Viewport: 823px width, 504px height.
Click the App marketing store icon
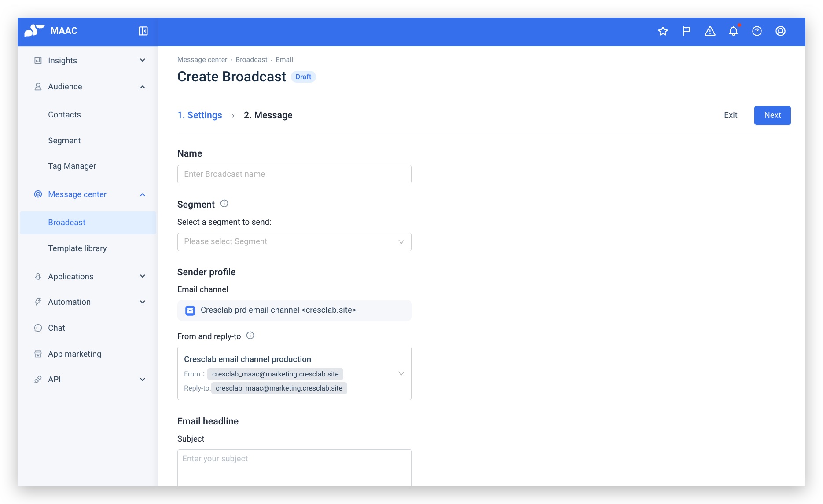38,354
